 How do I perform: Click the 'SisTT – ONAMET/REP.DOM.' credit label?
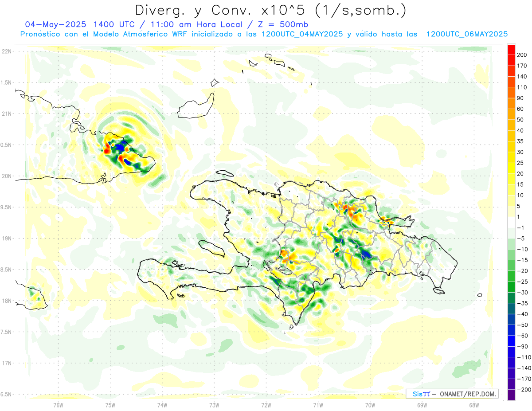(x=452, y=394)
